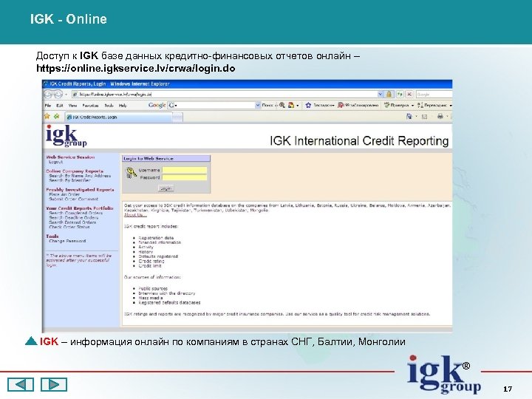Select the IGK Credit Reports, Login tab
532x399 pixels.
(118, 117)
